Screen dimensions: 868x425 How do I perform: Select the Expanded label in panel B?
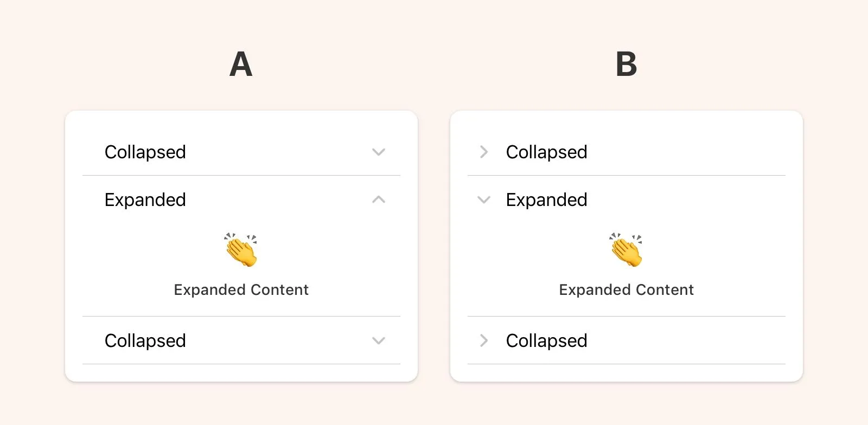(x=547, y=199)
